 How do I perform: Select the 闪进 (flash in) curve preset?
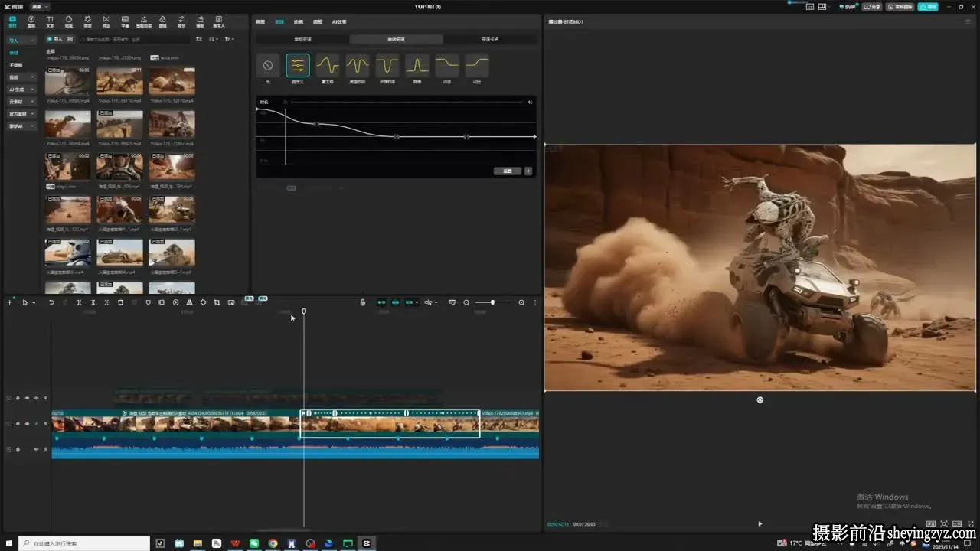(447, 68)
